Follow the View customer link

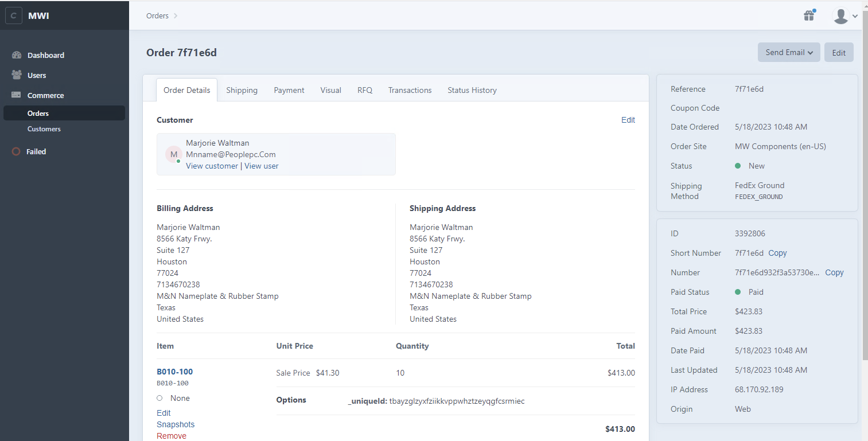[x=212, y=166]
